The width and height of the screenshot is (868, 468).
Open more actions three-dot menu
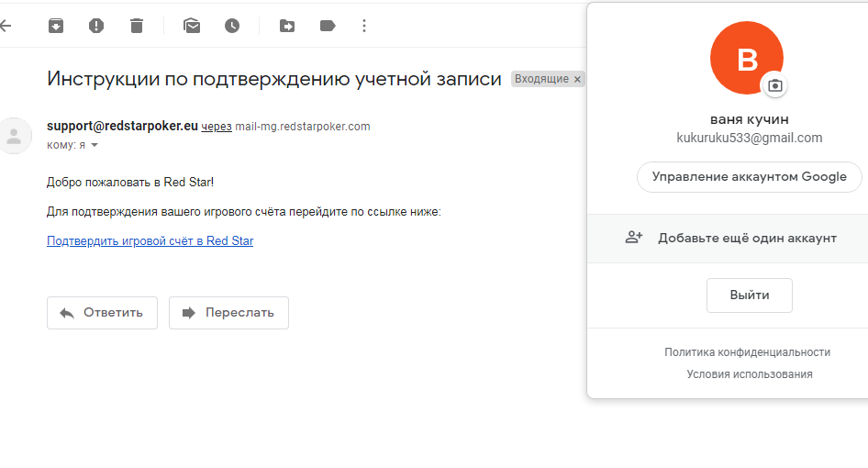click(x=364, y=26)
